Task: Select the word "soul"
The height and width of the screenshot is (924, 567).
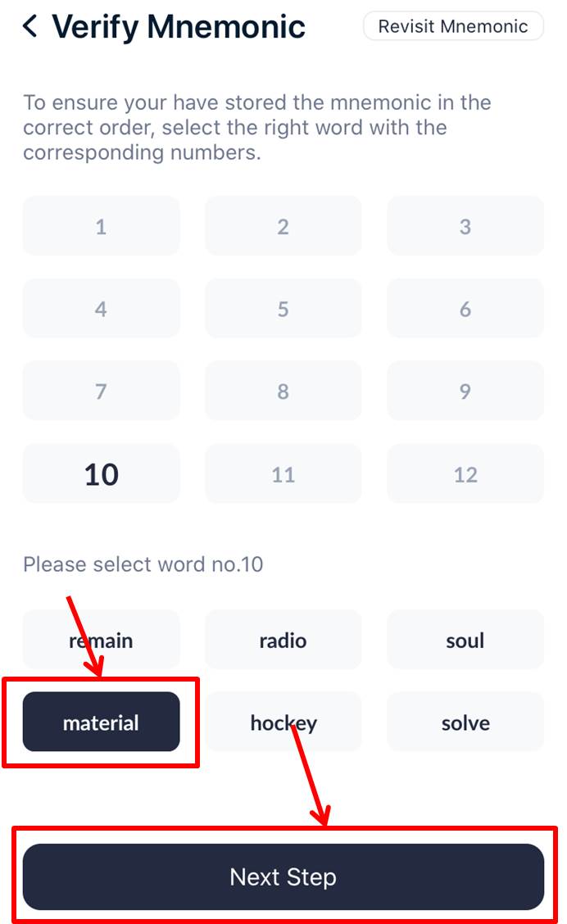Action: pyautogui.click(x=465, y=640)
